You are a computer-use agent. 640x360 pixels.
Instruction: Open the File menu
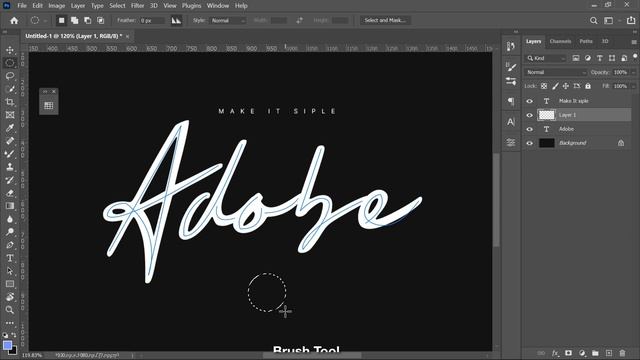tap(22, 6)
